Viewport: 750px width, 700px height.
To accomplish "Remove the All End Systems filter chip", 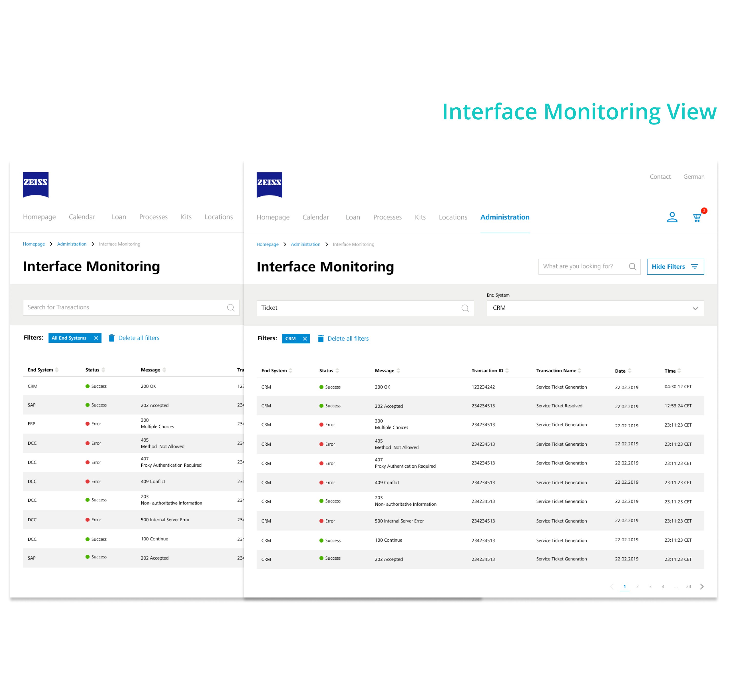I will pos(96,338).
